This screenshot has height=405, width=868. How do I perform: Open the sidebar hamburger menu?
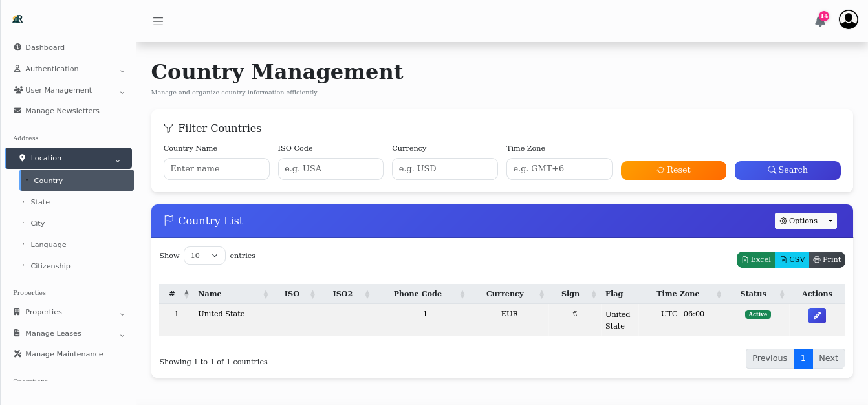pyautogui.click(x=158, y=21)
